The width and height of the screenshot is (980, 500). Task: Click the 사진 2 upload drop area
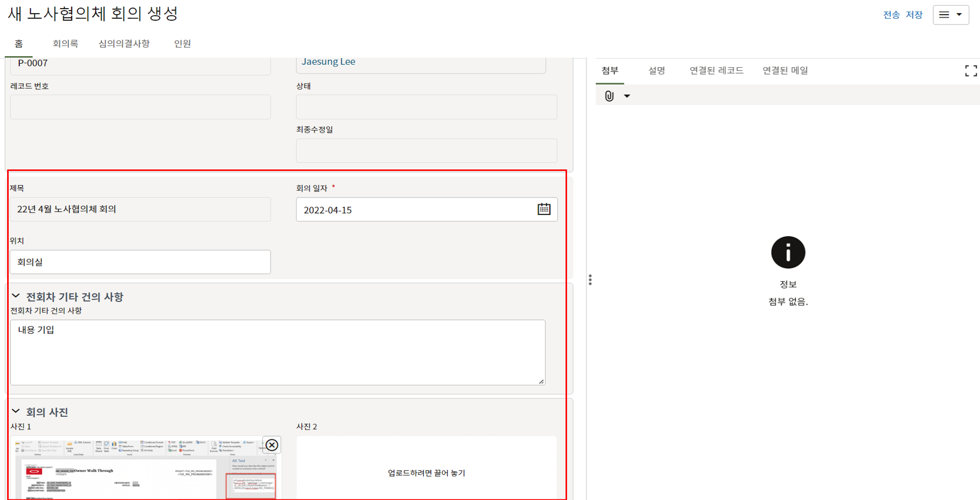pyautogui.click(x=426, y=468)
